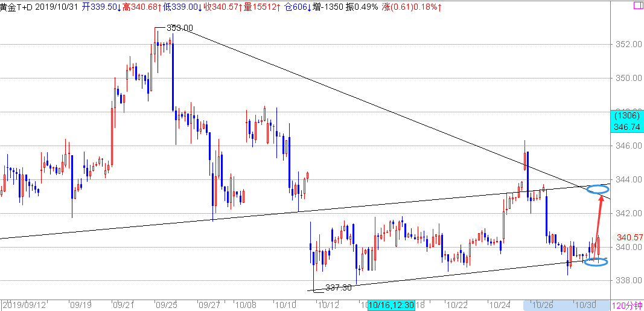This screenshot has height=311, width=644.
Task: Click the 10/24 date label
Action: pyautogui.click(x=499, y=305)
